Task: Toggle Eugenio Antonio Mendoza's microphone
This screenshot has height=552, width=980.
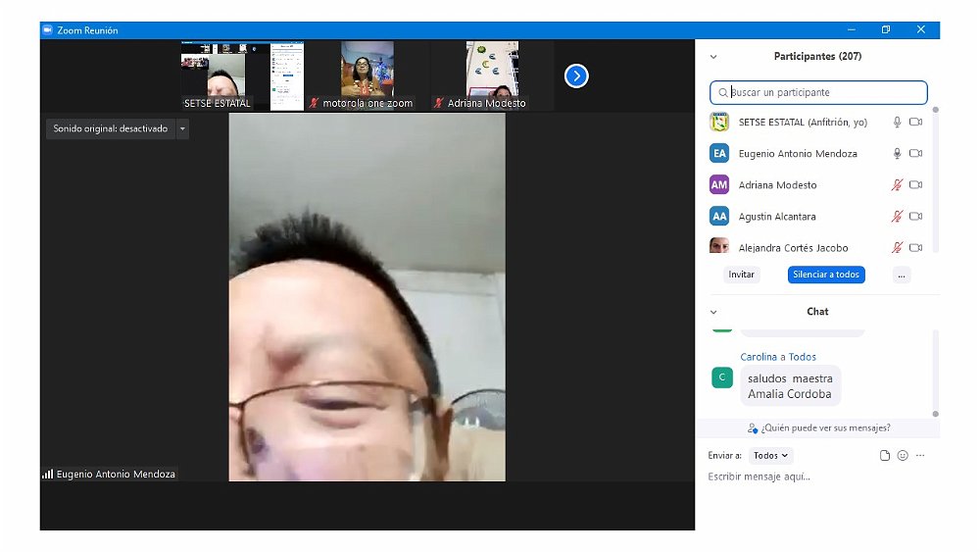Action: (x=896, y=154)
